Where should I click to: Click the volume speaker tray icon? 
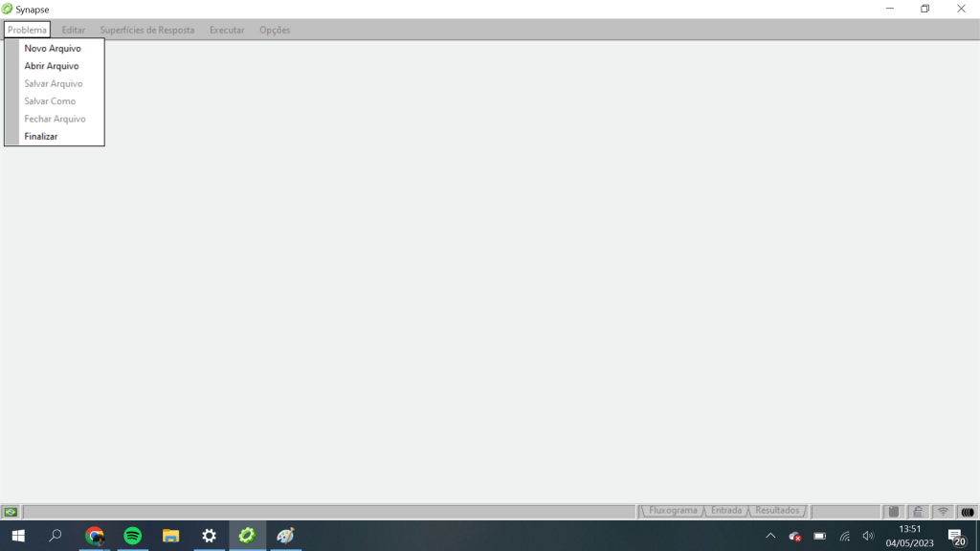point(868,536)
